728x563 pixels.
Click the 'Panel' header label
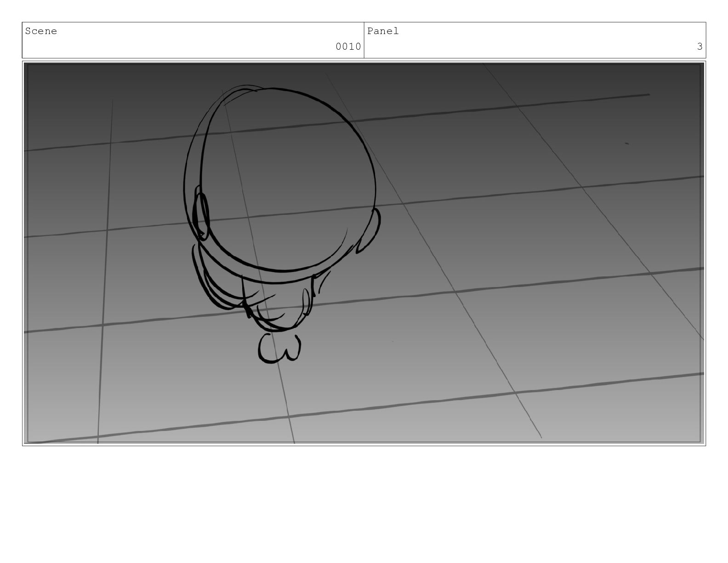point(383,31)
